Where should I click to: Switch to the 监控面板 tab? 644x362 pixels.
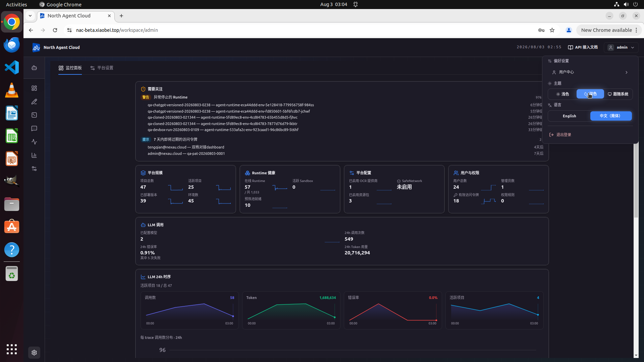(x=70, y=68)
